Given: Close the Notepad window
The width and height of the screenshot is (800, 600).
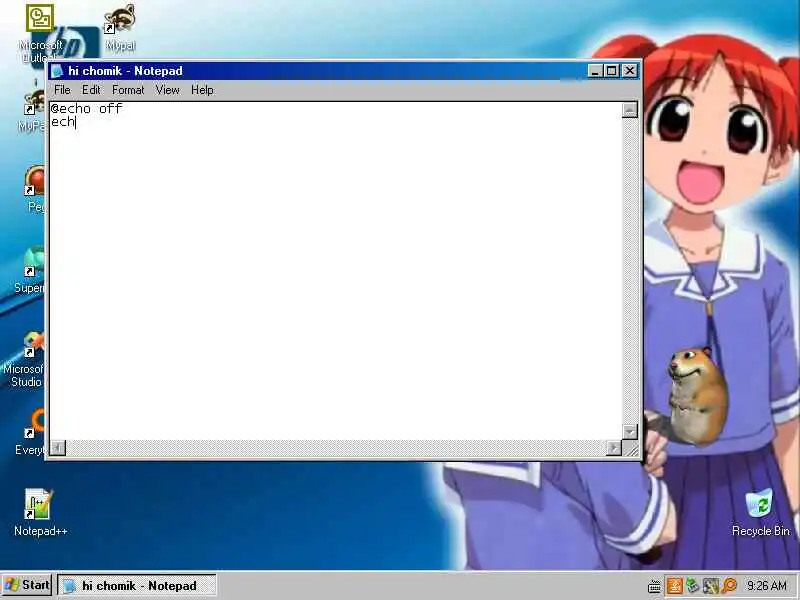Looking at the screenshot, I should 630,71.
